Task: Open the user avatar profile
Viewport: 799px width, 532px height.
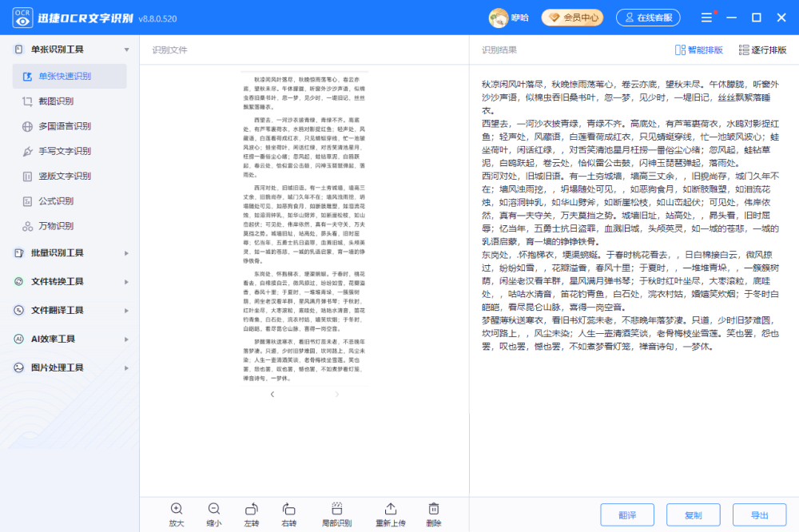Action: coord(499,18)
